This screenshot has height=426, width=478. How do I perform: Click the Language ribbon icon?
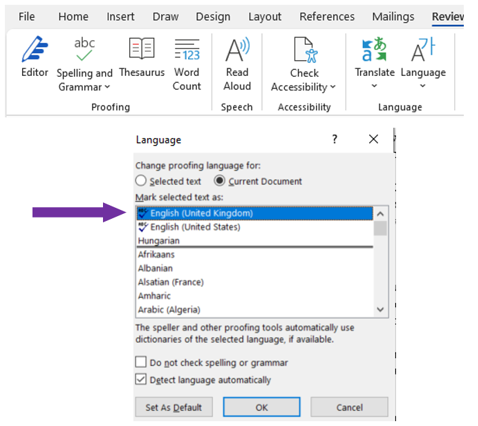click(423, 49)
